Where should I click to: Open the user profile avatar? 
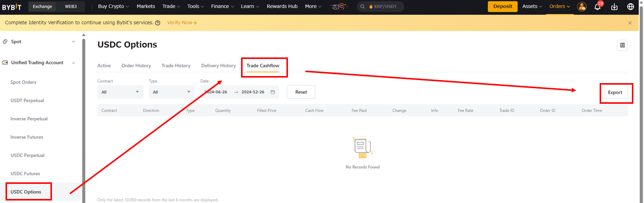[x=581, y=7]
